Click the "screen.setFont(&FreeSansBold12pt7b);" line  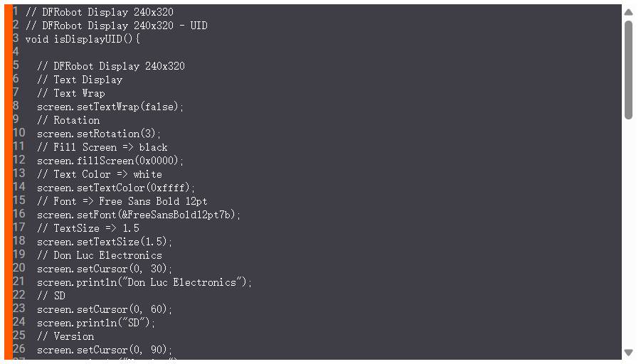point(139,215)
